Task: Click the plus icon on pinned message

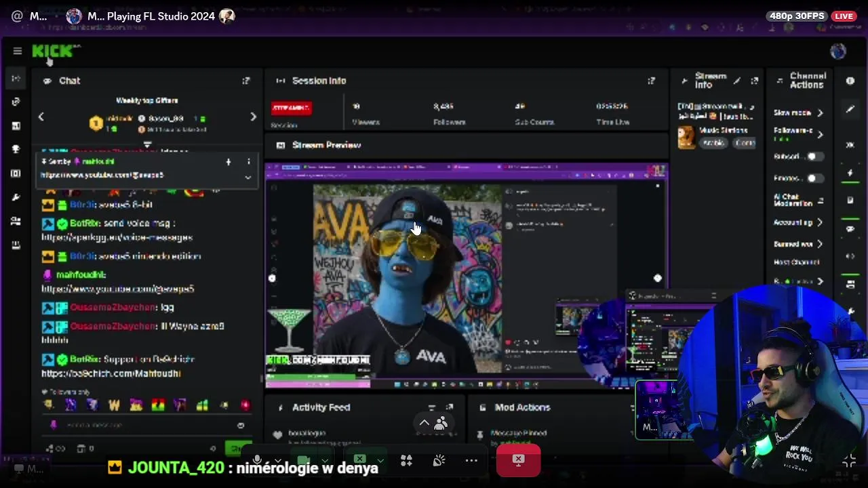Action: tap(228, 161)
